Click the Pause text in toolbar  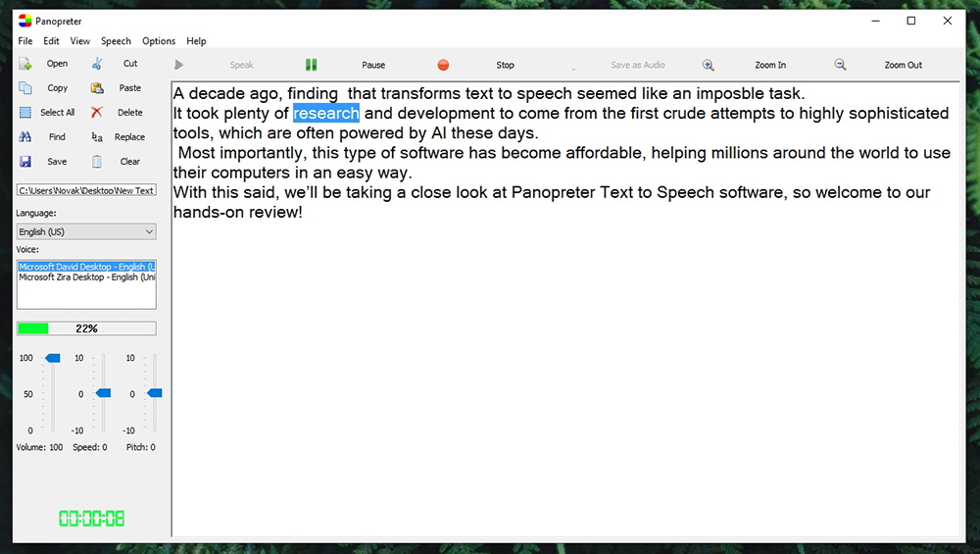click(x=373, y=65)
